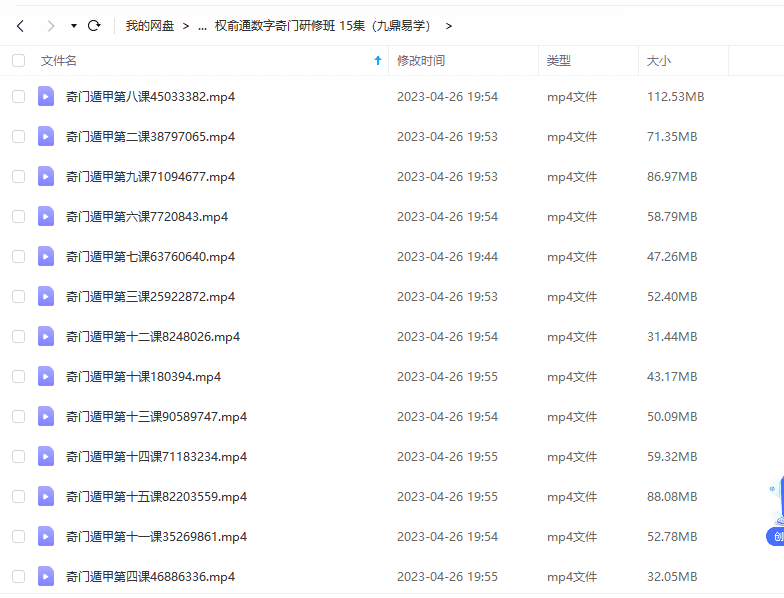
Task: Sort files by 大小 column header
Action: (659, 61)
